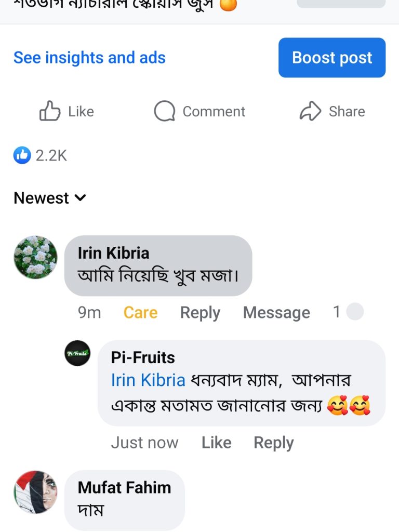Click See insights and ads link
Viewport: 399px width, 532px height.
(x=89, y=58)
